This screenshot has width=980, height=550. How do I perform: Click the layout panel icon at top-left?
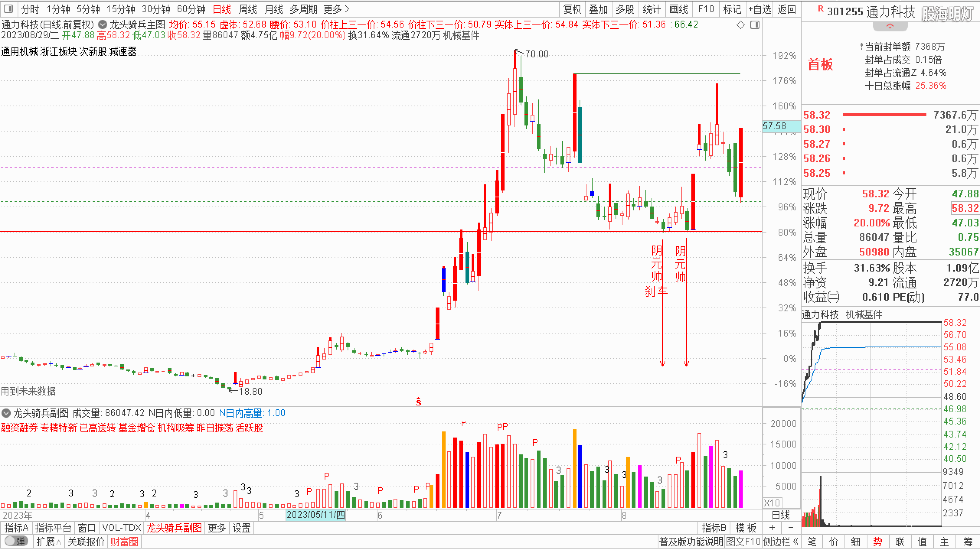click(9, 9)
